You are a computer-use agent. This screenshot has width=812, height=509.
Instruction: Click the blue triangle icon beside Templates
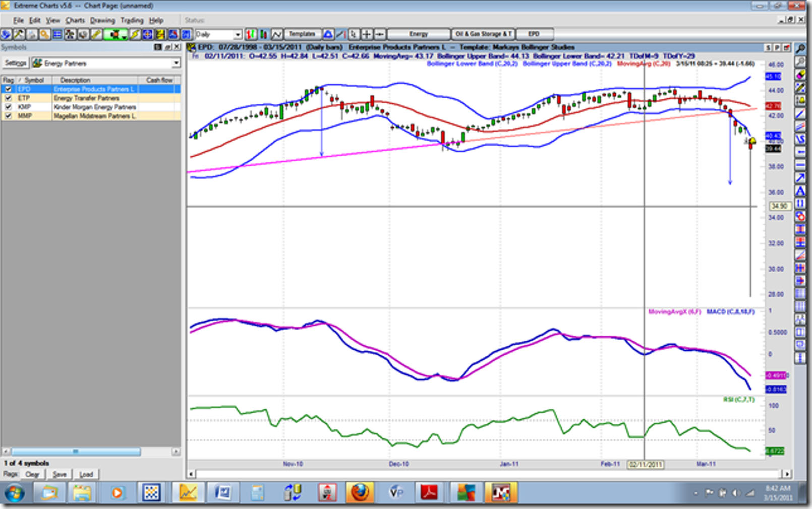click(328, 34)
